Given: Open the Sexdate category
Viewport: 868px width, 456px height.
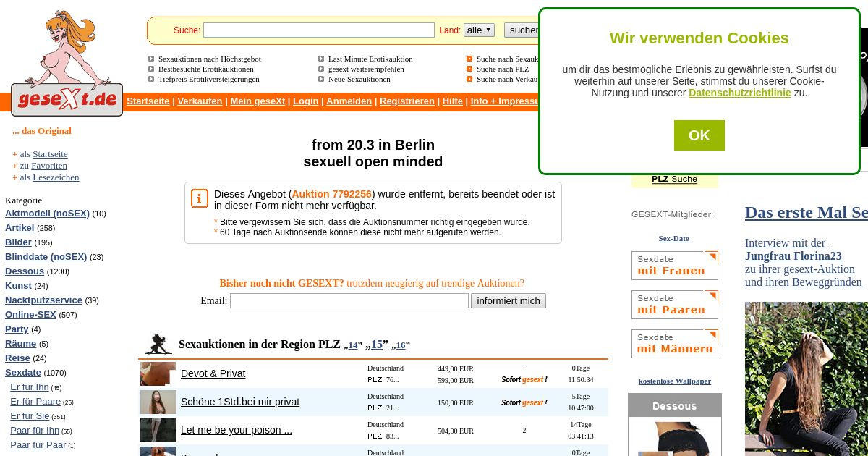Looking at the screenshot, I should tap(23, 373).
